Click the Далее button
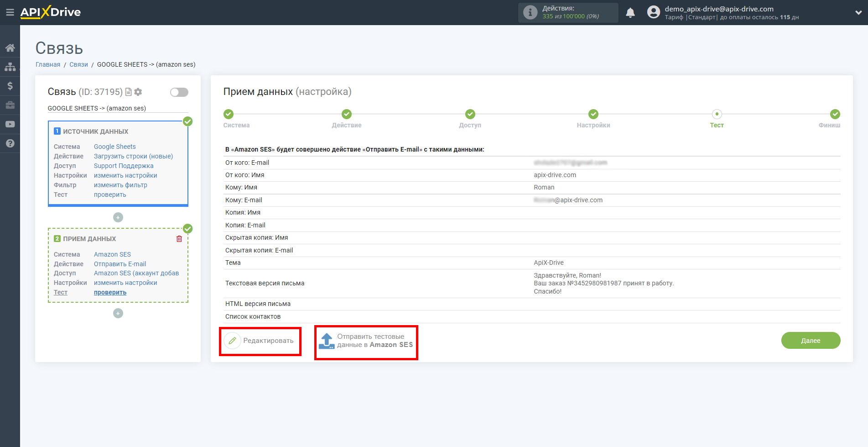This screenshot has width=868, height=447. point(811,341)
